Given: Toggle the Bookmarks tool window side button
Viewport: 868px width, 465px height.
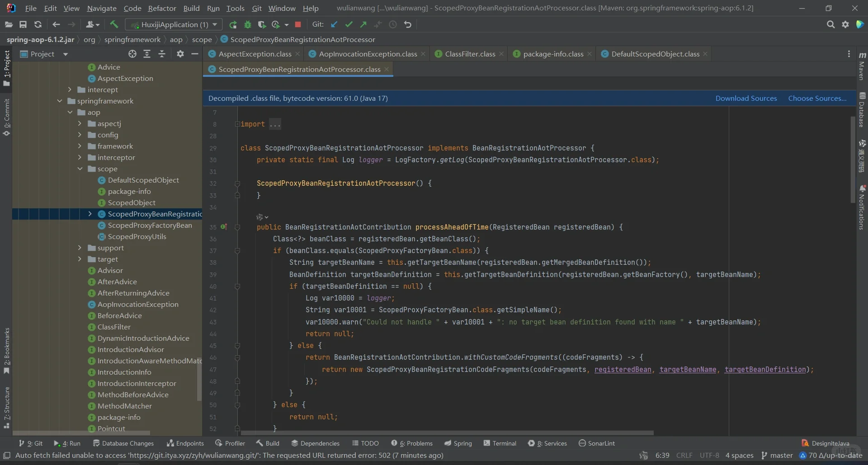Looking at the screenshot, I should pos(7,351).
